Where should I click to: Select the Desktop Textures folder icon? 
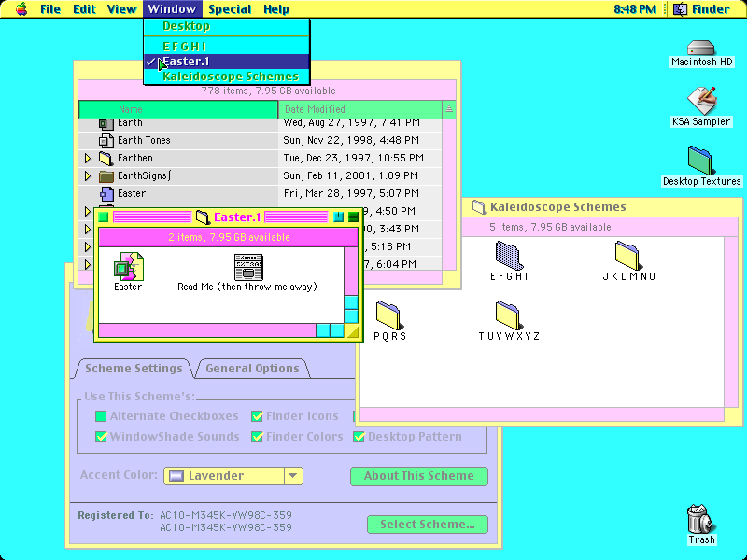pos(699,161)
